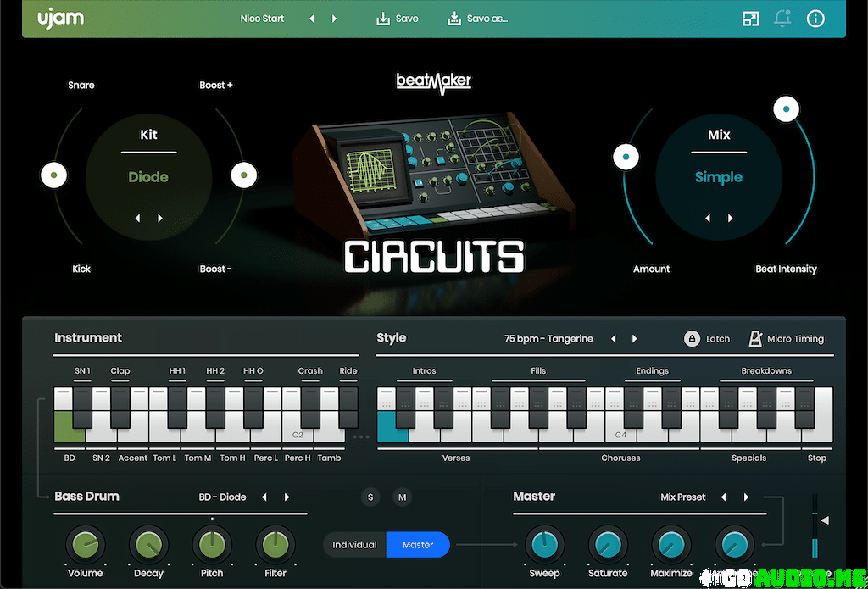
Task: Trigger the SN 2 white key
Action: [x=102, y=435]
